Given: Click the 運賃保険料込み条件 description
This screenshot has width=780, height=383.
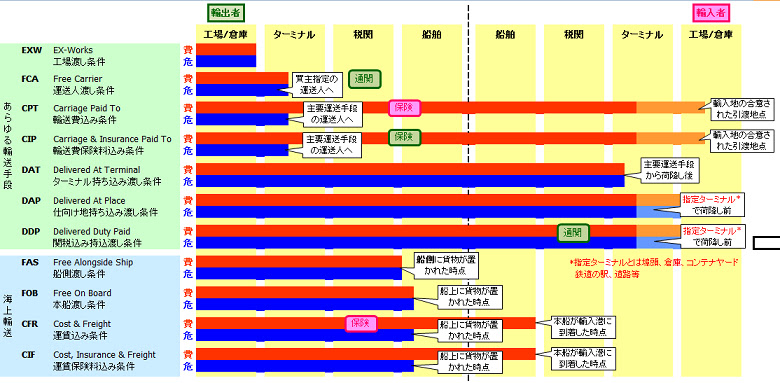Looking at the screenshot, I should [x=94, y=367].
